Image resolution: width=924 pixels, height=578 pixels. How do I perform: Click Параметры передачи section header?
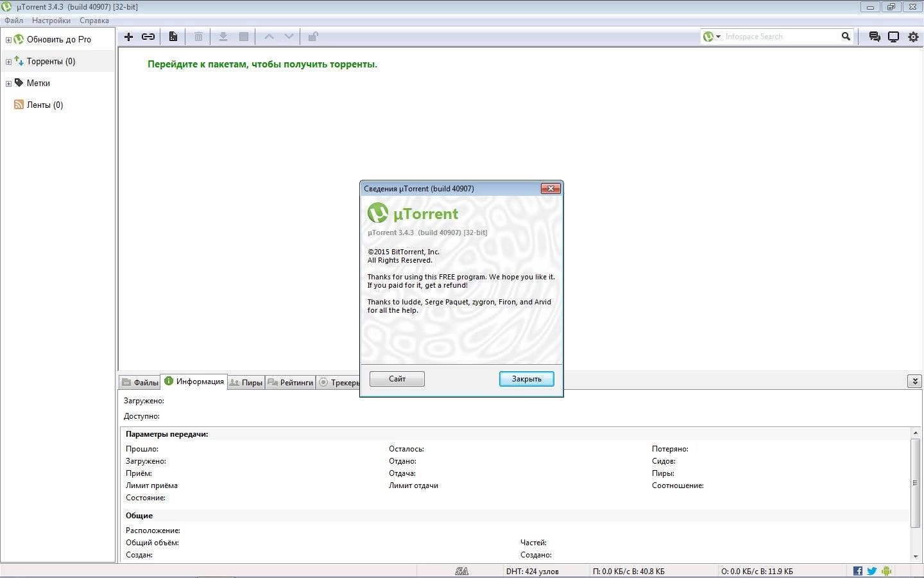[x=167, y=434]
